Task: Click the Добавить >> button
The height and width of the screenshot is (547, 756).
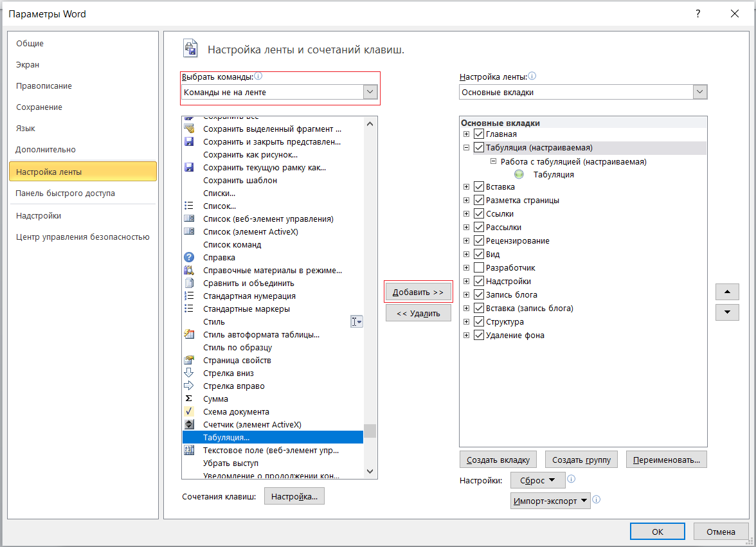Action: pyautogui.click(x=419, y=292)
